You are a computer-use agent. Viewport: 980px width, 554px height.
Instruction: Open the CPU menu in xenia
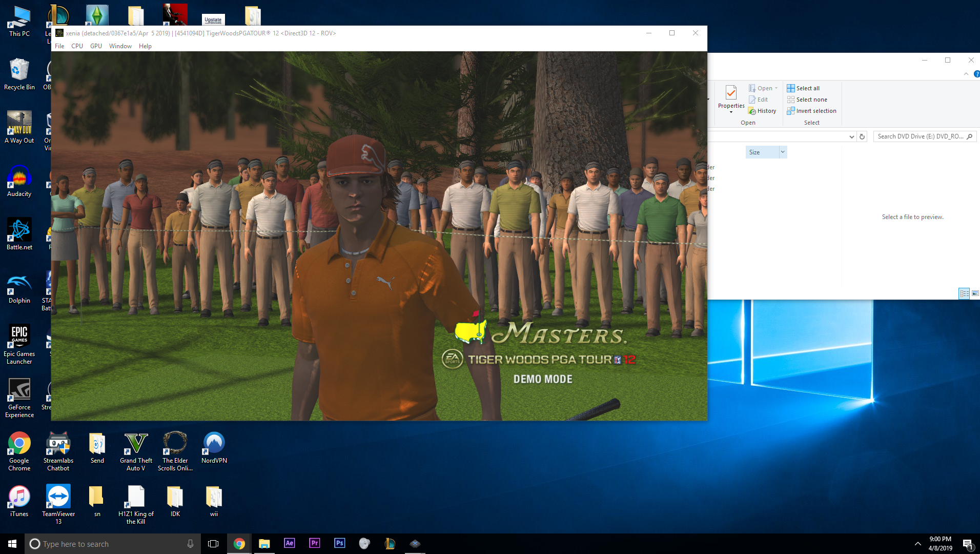(x=77, y=46)
